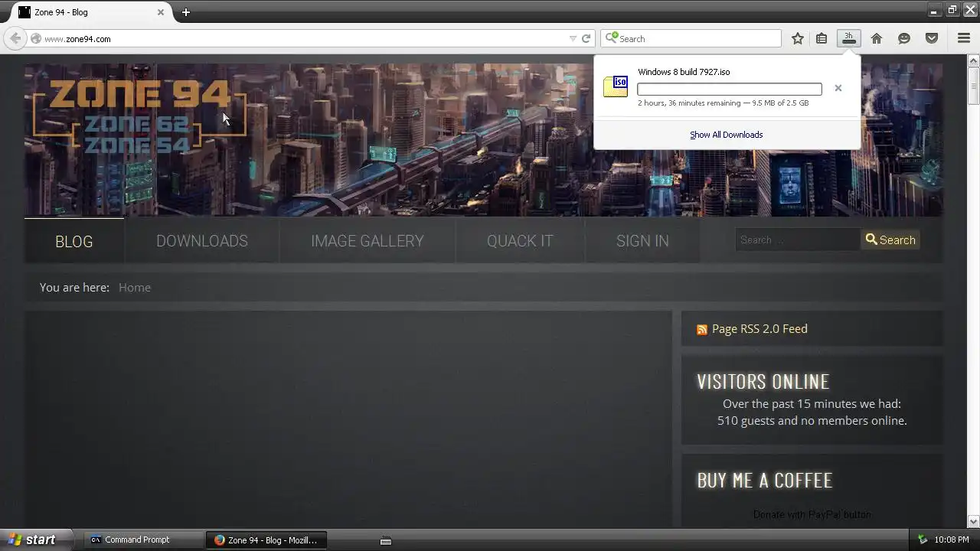Click the download progress bar
The width and height of the screenshot is (980, 551).
(x=730, y=90)
